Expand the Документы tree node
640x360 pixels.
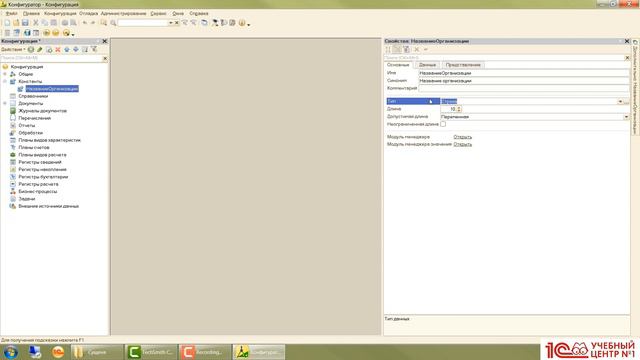(x=5, y=103)
